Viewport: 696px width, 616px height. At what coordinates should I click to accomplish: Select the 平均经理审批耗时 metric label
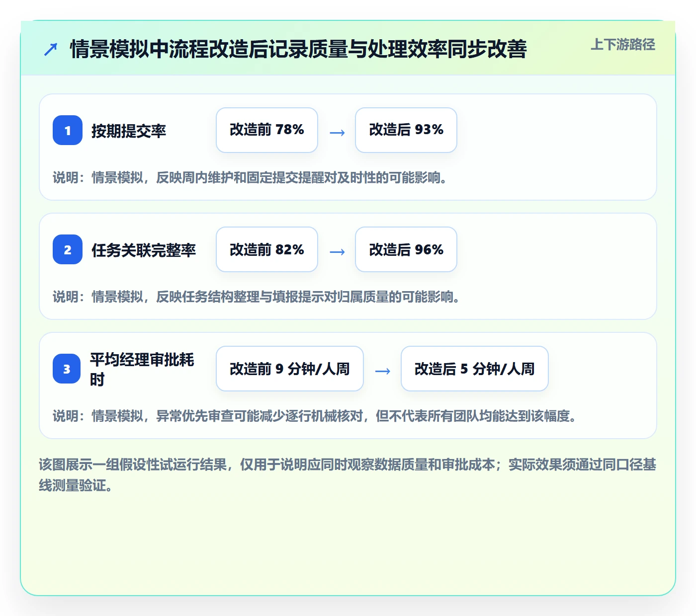coord(142,369)
